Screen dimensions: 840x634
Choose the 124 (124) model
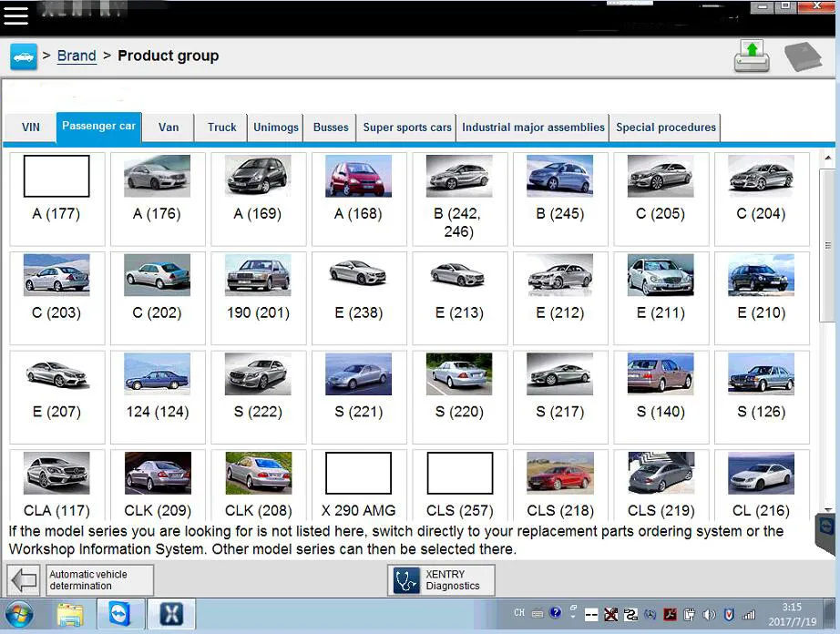pyautogui.click(x=158, y=397)
